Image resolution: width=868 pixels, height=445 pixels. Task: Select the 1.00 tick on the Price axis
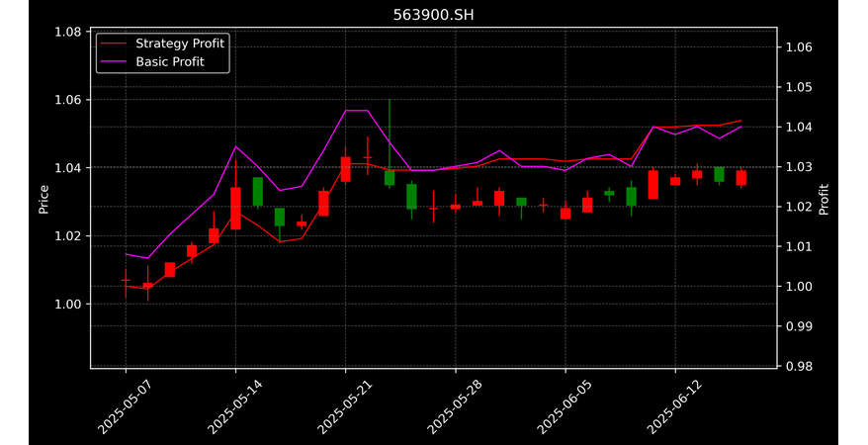pos(68,304)
